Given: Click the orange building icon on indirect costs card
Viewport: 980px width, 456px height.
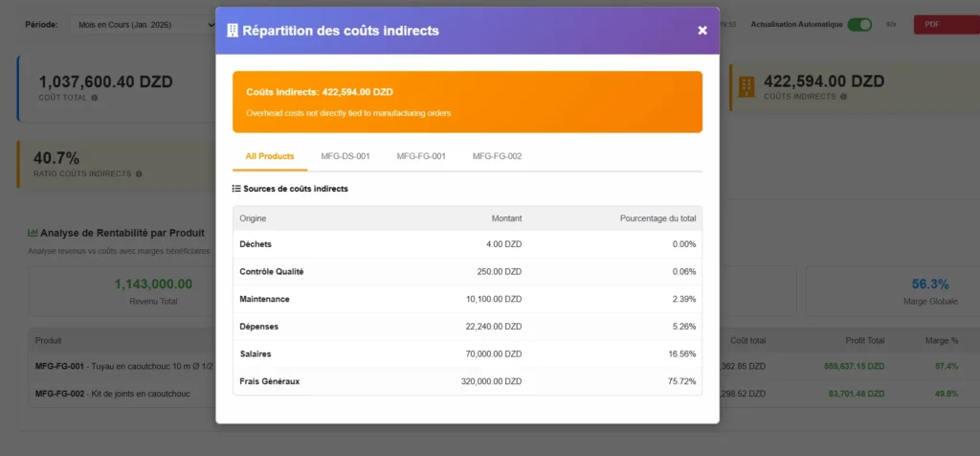Looking at the screenshot, I should [x=746, y=87].
